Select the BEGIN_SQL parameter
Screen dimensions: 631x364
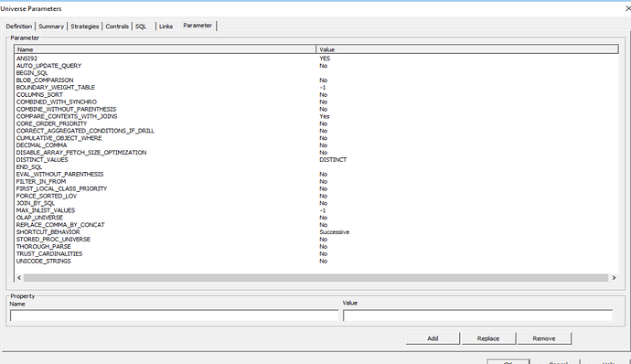point(32,73)
